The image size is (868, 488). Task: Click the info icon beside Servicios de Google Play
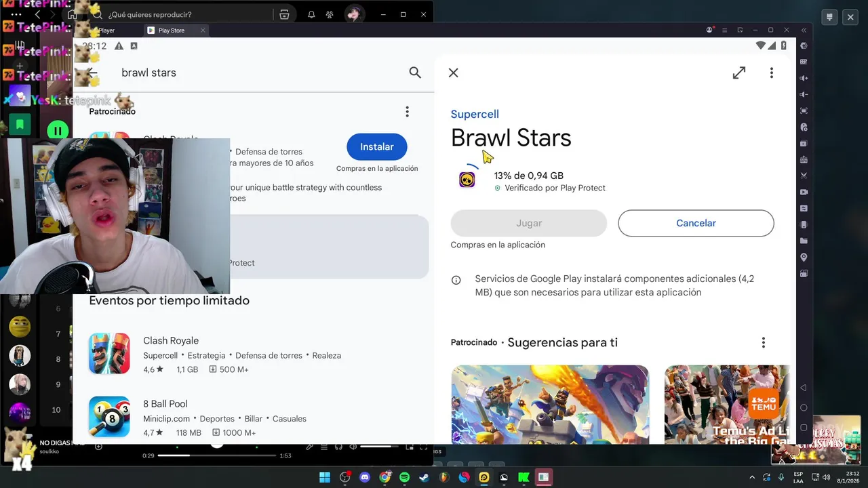pyautogui.click(x=456, y=280)
